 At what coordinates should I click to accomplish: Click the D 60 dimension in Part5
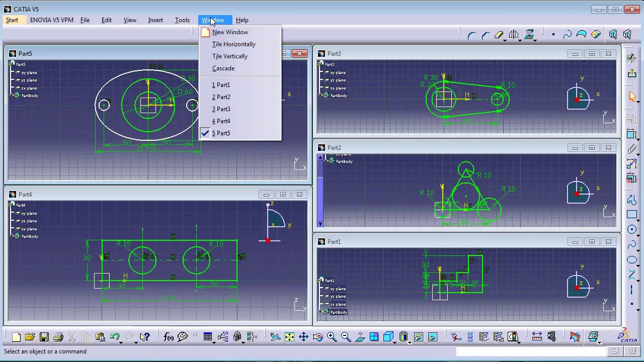[185, 92]
